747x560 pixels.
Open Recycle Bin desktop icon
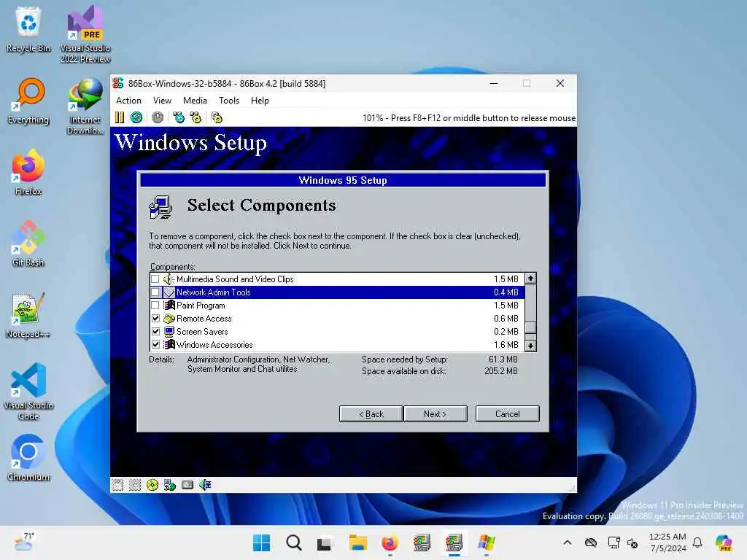tap(28, 29)
